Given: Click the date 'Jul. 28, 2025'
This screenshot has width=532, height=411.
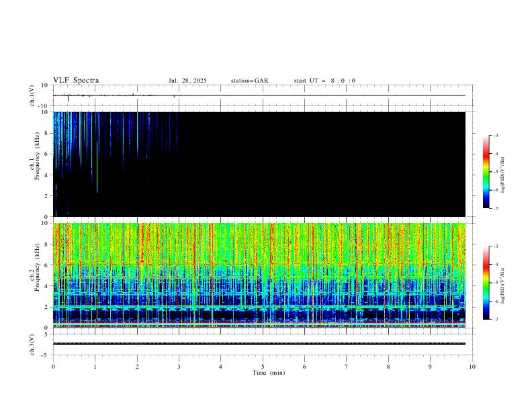Looking at the screenshot, I should point(187,81).
